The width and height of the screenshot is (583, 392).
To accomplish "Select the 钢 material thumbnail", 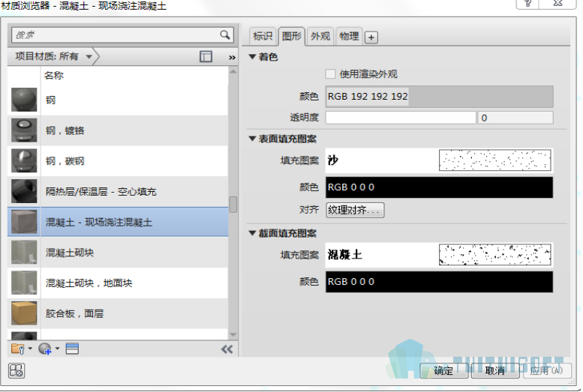I will coord(24,100).
